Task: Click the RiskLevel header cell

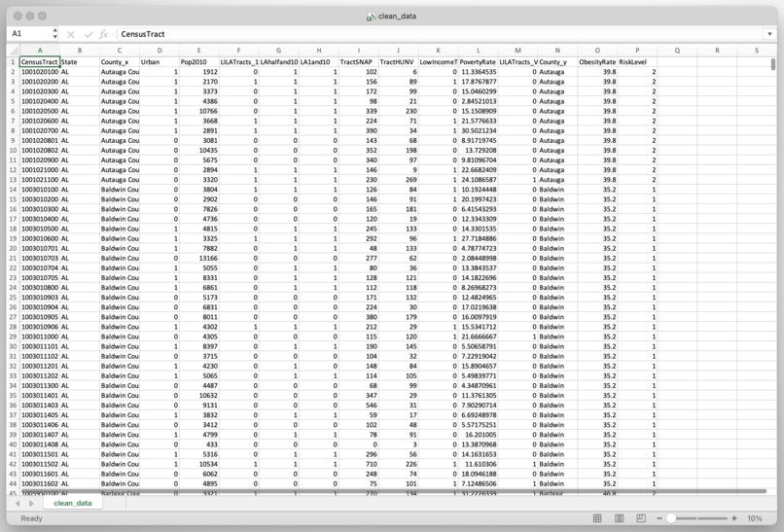Action: [637, 62]
